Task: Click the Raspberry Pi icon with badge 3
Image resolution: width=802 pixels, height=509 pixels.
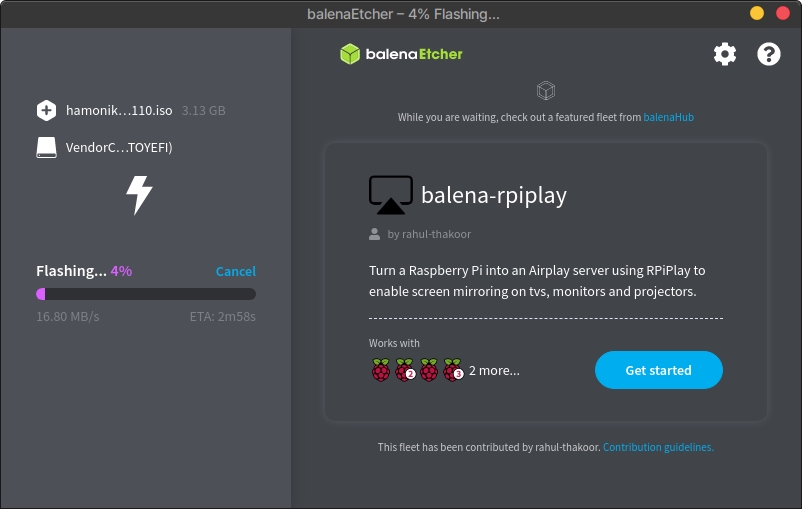Action: click(x=453, y=370)
